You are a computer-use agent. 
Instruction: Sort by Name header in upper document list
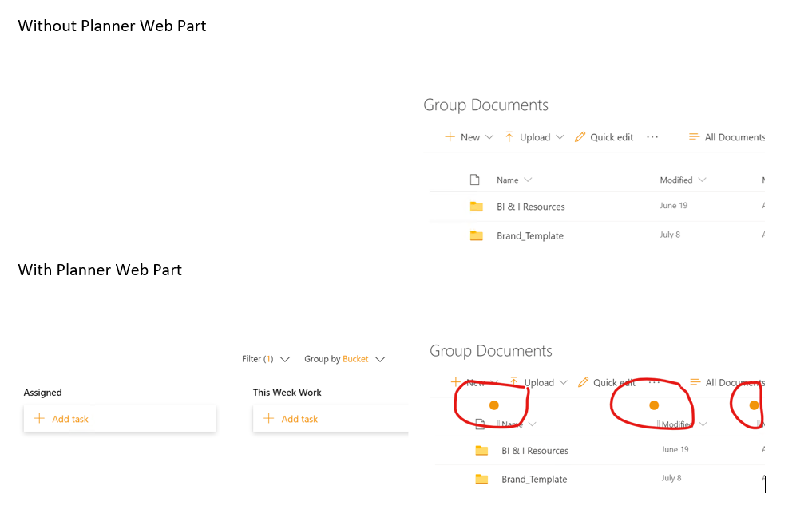[508, 180]
